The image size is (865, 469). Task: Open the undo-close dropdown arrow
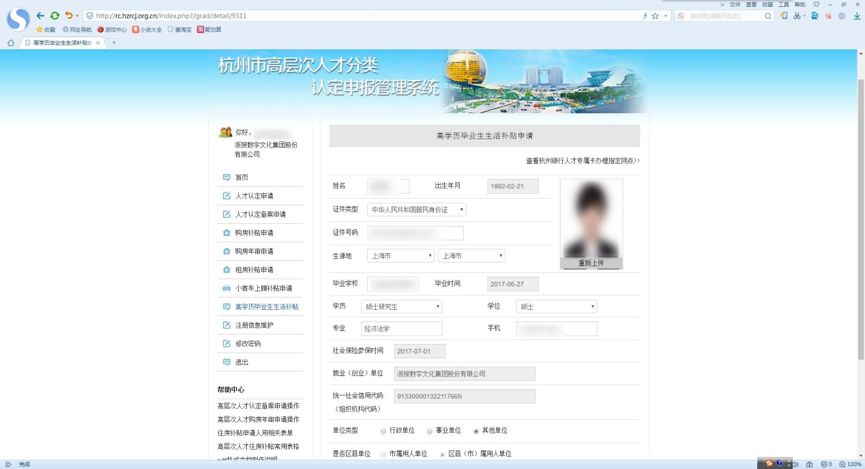pyautogui.click(x=77, y=16)
